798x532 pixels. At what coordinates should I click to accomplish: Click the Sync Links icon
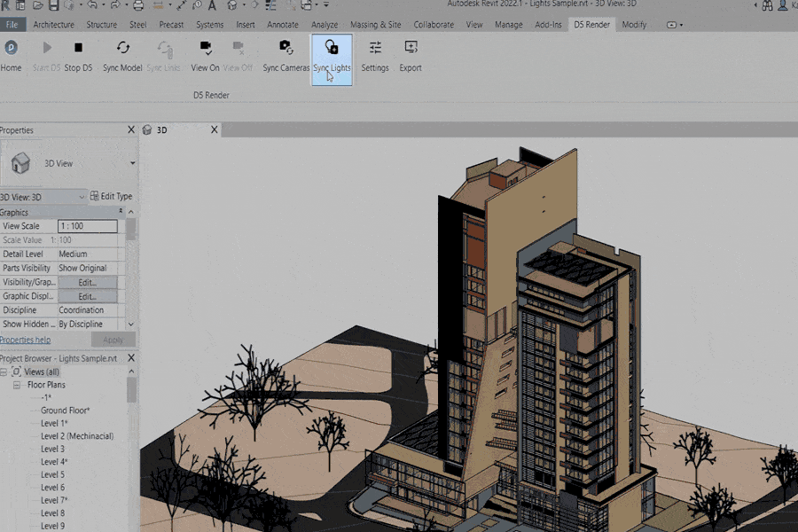(164, 49)
